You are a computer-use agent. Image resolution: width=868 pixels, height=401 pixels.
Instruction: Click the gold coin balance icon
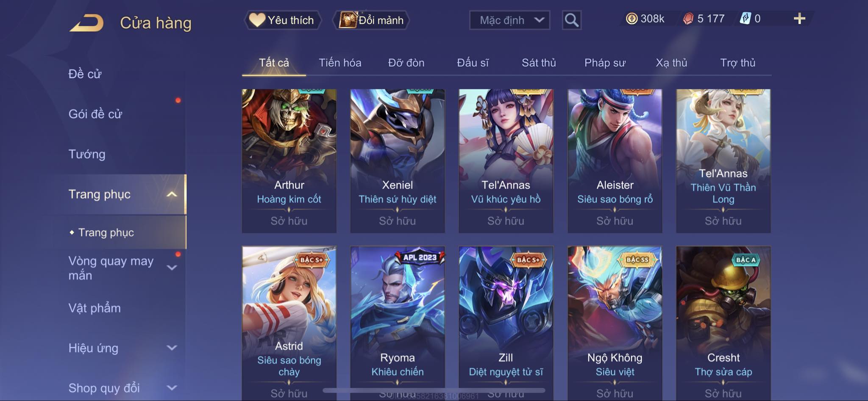(632, 19)
